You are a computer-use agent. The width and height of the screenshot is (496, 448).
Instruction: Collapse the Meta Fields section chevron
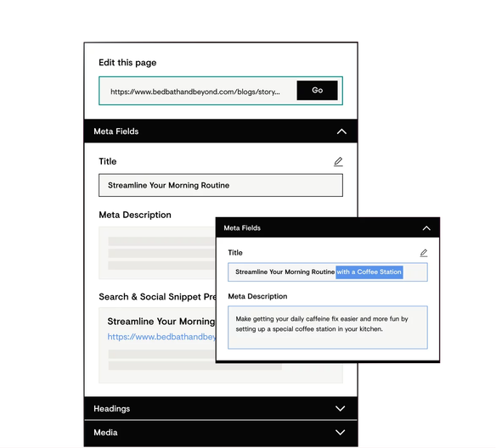tap(341, 132)
